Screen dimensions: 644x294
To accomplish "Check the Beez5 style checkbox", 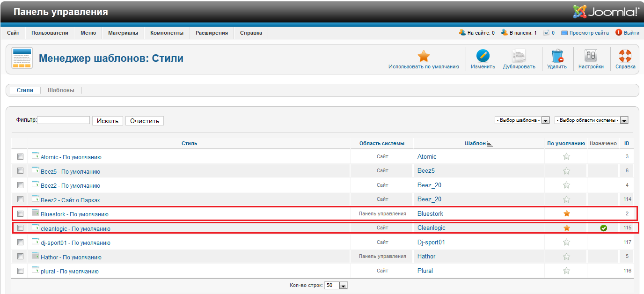I will pos(20,171).
